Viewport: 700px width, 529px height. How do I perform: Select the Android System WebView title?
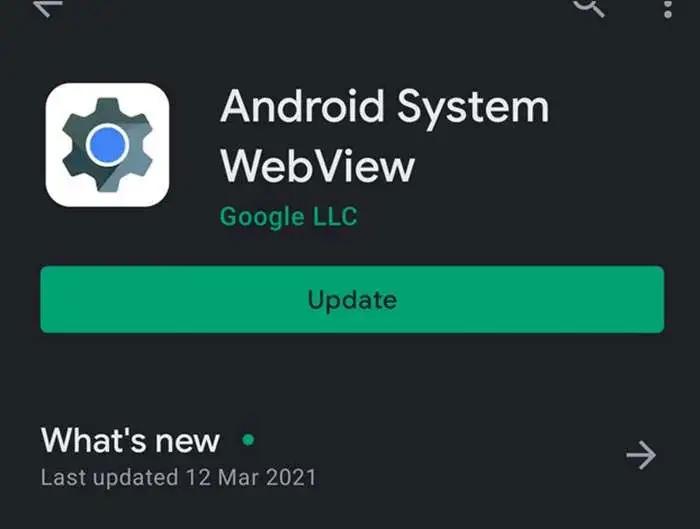tap(384, 136)
